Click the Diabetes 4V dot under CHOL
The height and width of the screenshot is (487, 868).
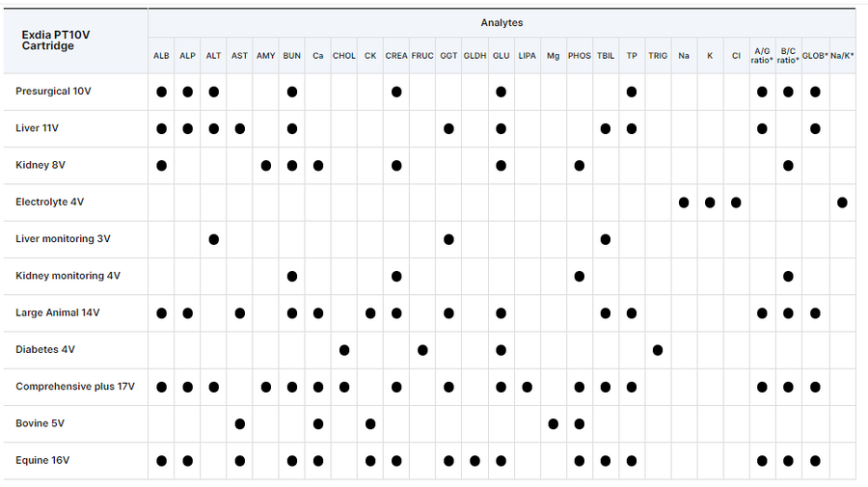tap(343, 350)
